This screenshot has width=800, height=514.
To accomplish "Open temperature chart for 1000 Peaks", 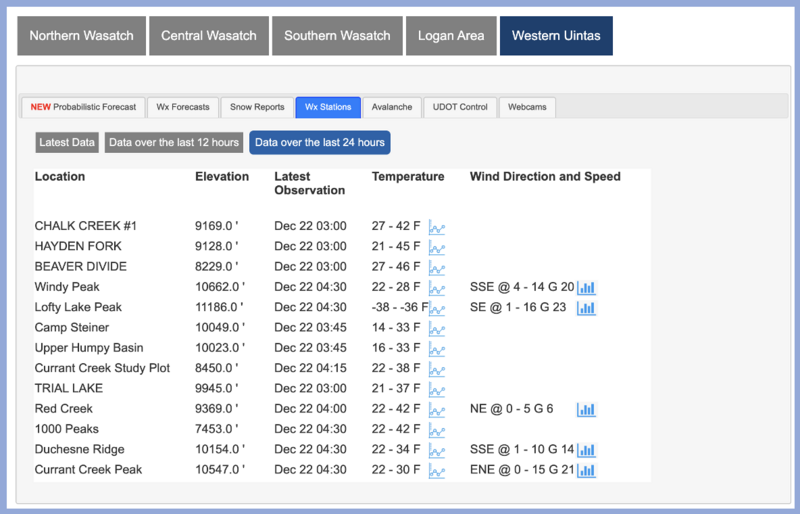I will coord(437,430).
